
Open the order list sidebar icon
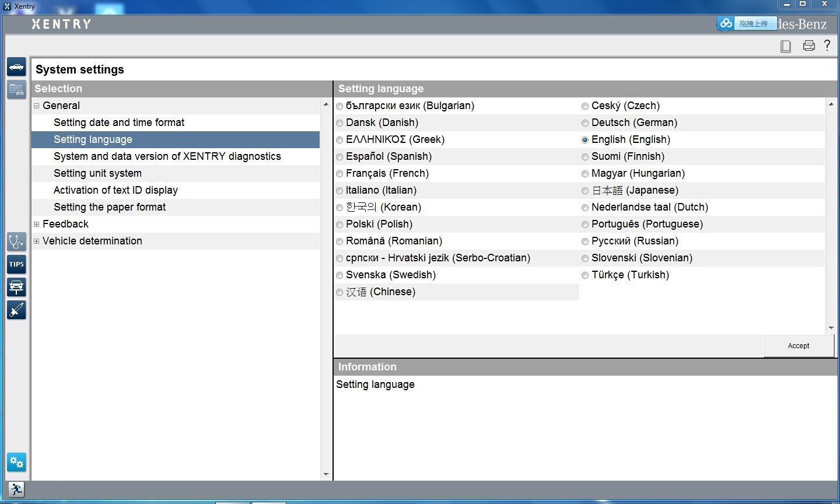16,90
